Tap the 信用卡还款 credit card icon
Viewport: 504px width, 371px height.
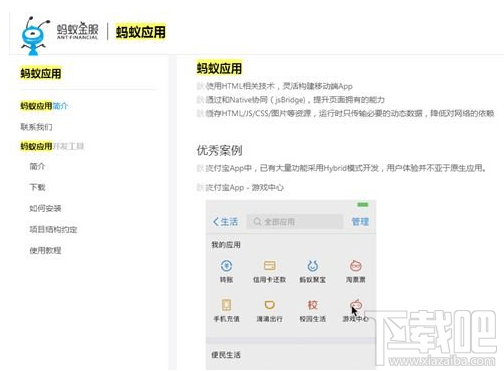269,266
